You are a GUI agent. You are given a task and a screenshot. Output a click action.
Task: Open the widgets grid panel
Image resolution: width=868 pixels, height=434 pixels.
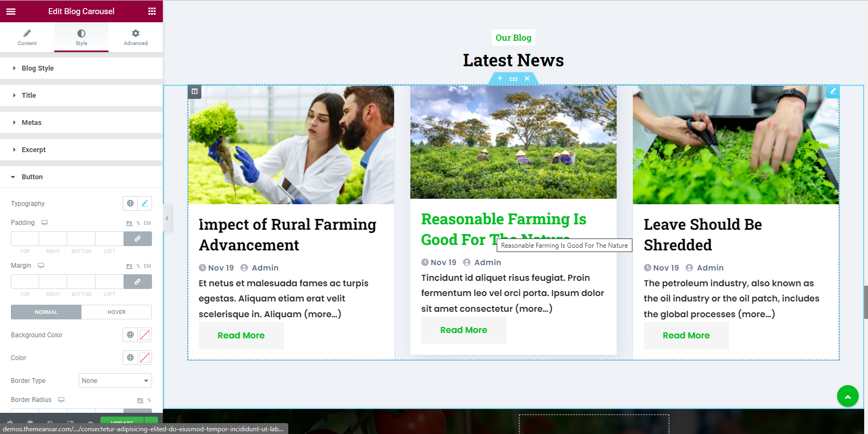[152, 11]
